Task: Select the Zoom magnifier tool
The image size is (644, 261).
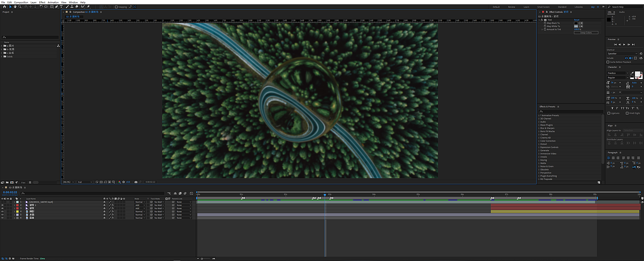Action: click(x=20, y=7)
